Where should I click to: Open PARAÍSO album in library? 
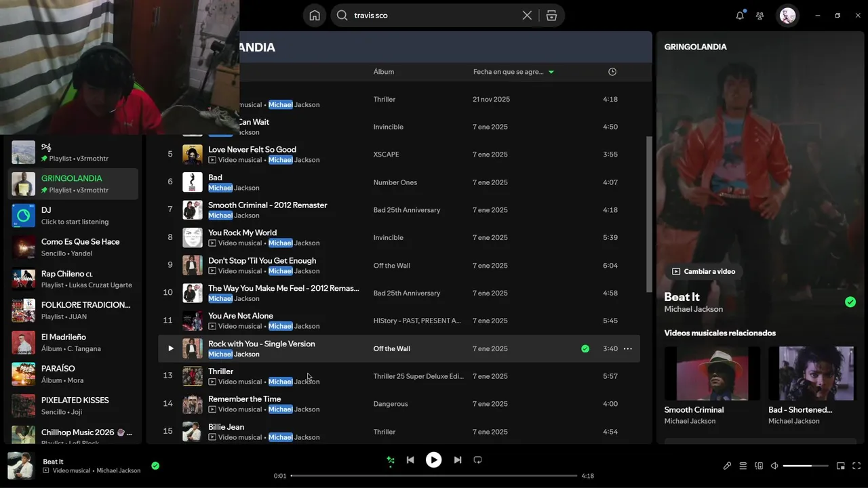(73, 374)
